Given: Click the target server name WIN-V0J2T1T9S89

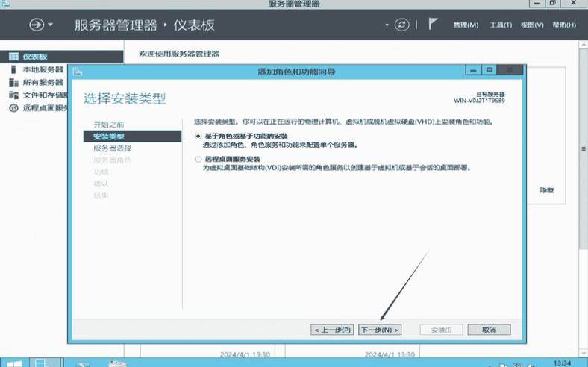Looking at the screenshot, I should tap(479, 101).
